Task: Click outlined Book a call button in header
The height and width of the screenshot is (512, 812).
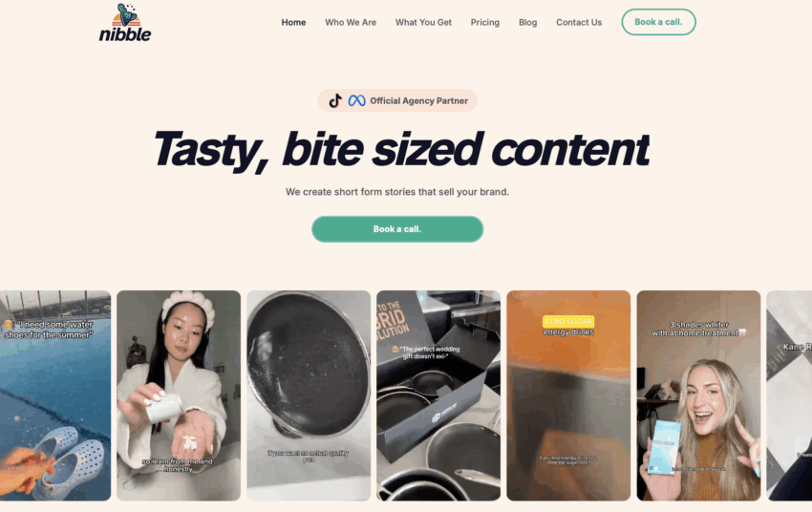Action: [x=659, y=22]
